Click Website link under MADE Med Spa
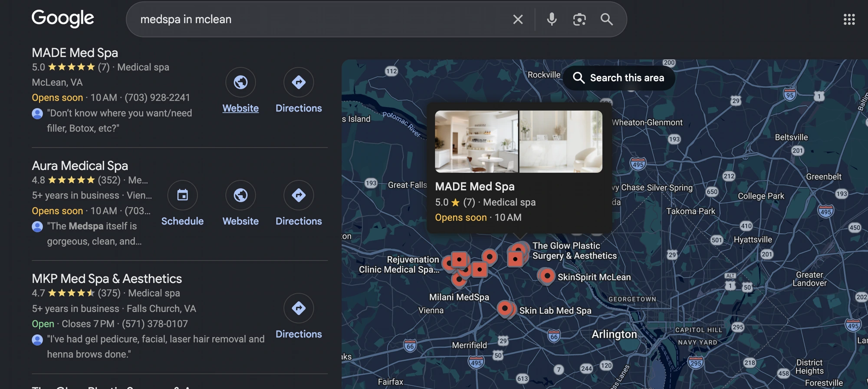The height and width of the screenshot is (389, 868). click(240, 108)
